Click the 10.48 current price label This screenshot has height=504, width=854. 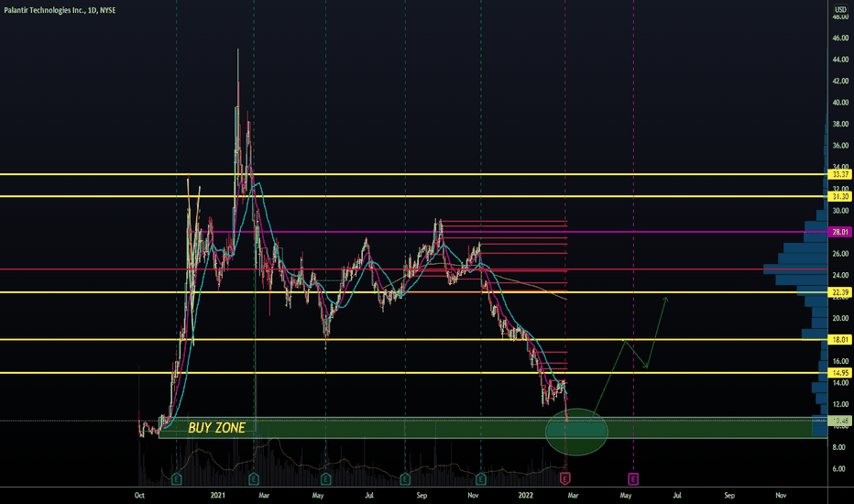840,421
